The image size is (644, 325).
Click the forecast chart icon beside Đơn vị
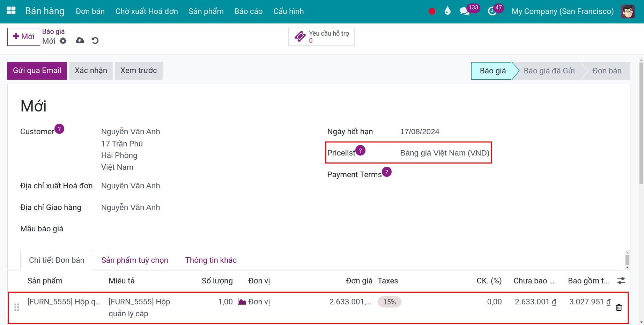[x=242, y=302]
